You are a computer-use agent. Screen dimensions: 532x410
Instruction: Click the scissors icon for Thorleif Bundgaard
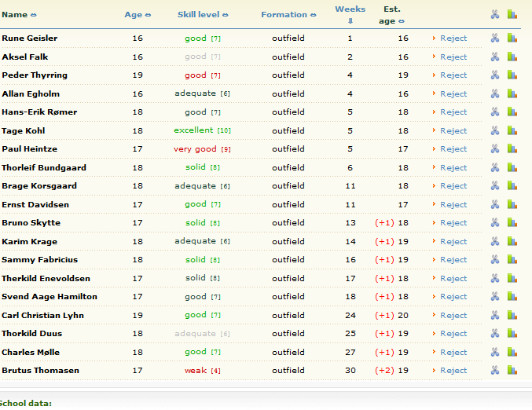tap(495, 167)
